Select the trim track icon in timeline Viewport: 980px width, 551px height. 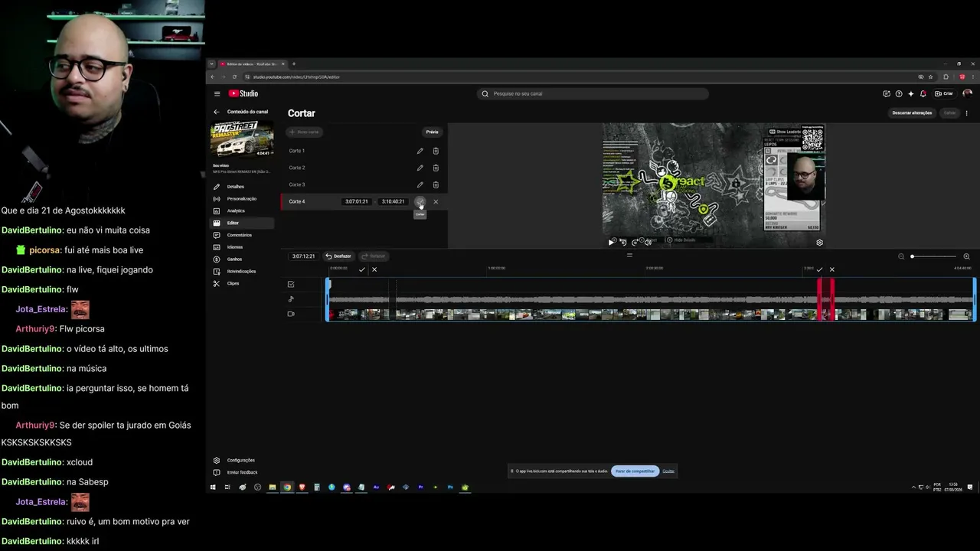[291, 284]
